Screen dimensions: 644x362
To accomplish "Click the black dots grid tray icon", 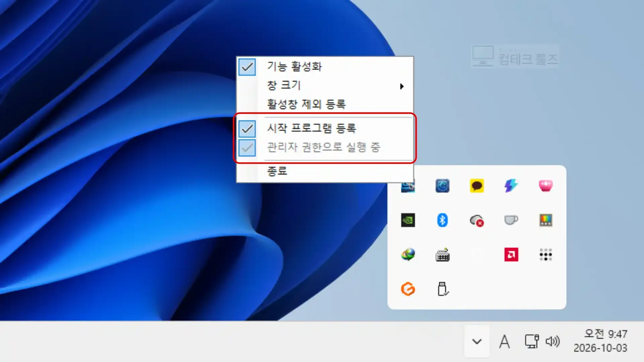I will point(546,255).
